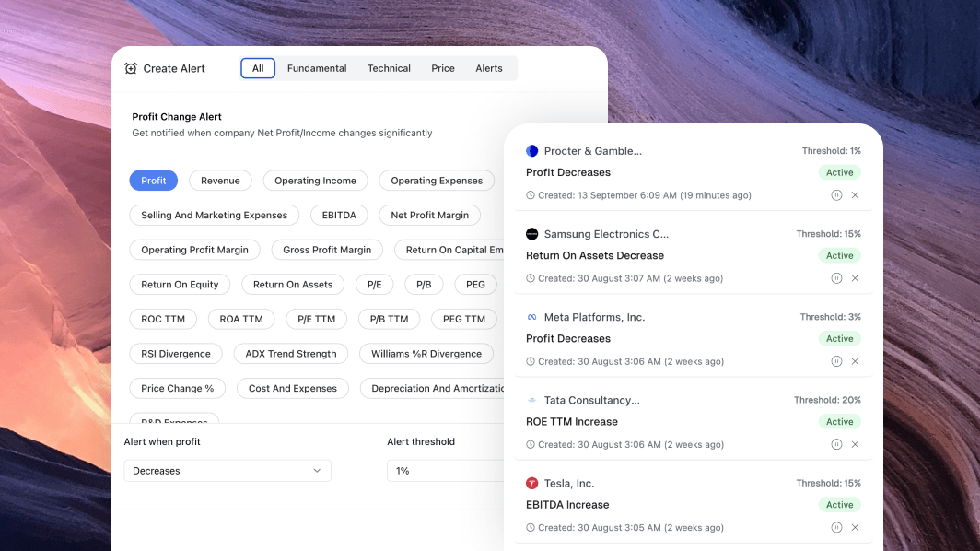The width and height of the screenshot is (980, 551).
Task: Click the Meta Platforms logo
Action: pyautogui.click(x=531, y=317)
